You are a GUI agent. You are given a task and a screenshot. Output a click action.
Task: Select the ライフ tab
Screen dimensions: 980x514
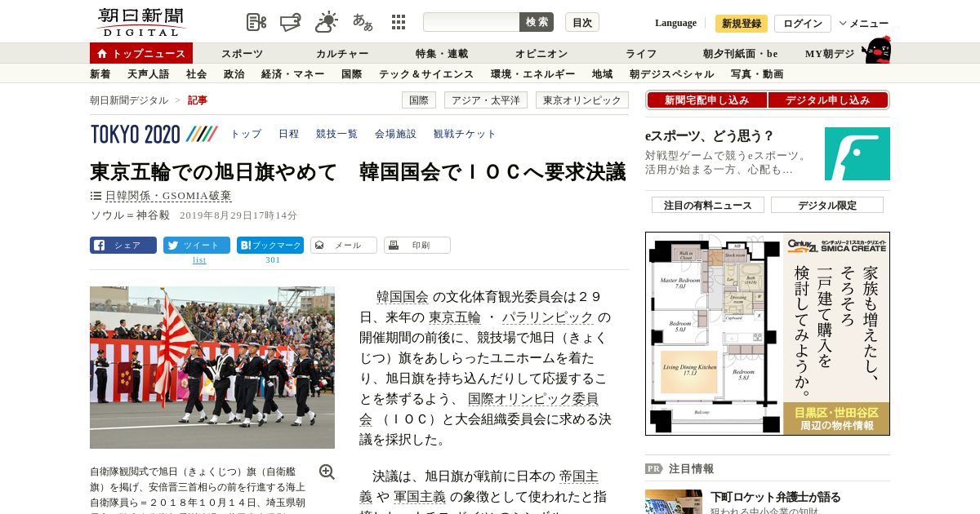click(641, 54)
